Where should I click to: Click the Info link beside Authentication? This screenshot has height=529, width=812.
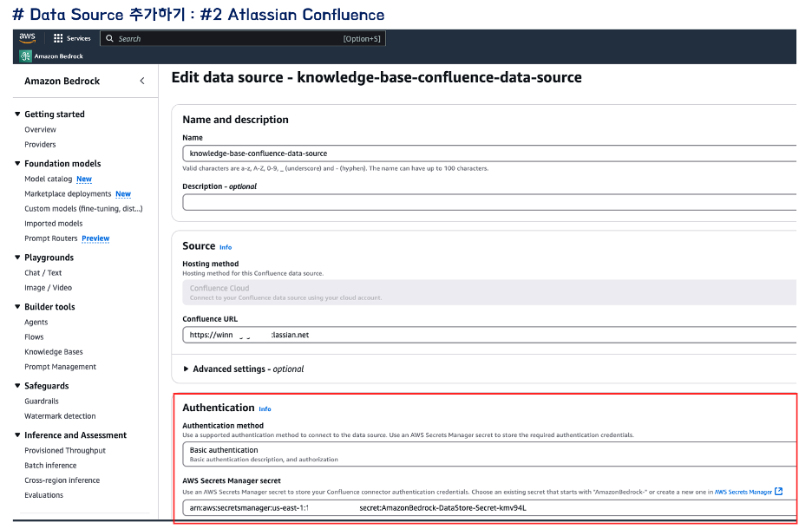tap(265, 409)
